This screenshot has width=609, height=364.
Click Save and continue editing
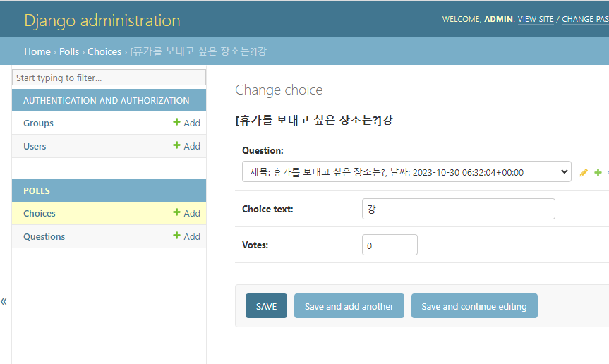[x=474, y=306]
